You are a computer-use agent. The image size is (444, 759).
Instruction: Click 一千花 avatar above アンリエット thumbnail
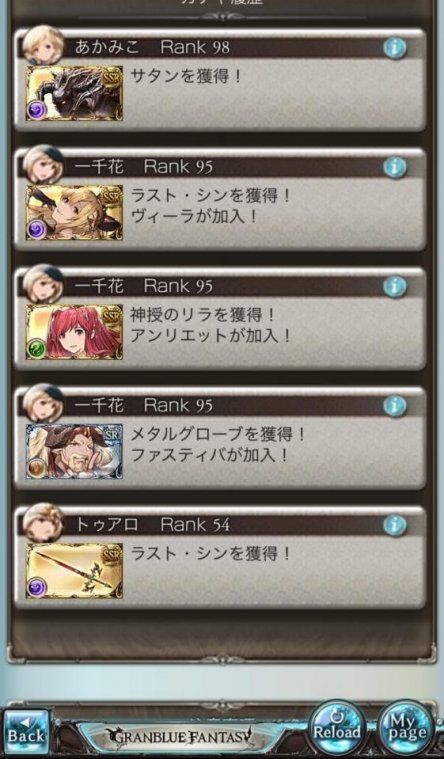pyautogui.click(x=43, y=284)
